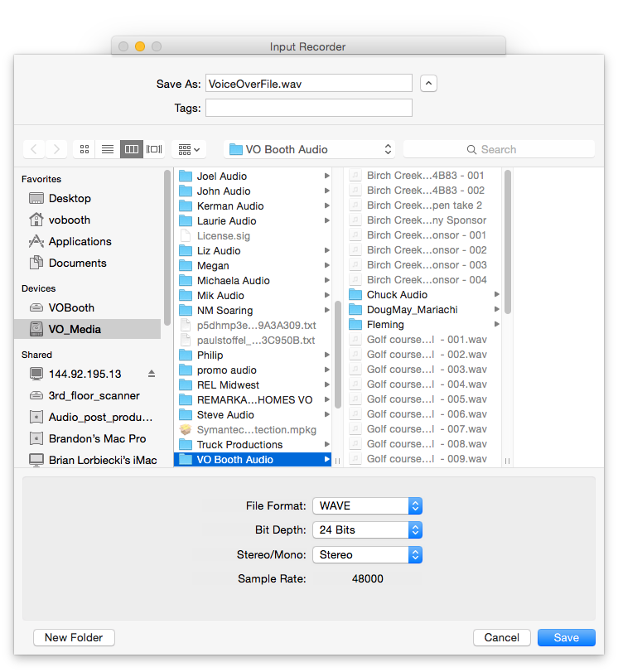The width and height of the screenshot is (618, 672).
Task: Eject the 144.92.195.13 share
Action: 152,374
